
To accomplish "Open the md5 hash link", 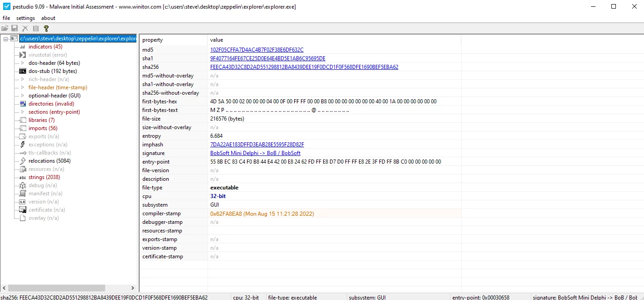I will point(257,50).
